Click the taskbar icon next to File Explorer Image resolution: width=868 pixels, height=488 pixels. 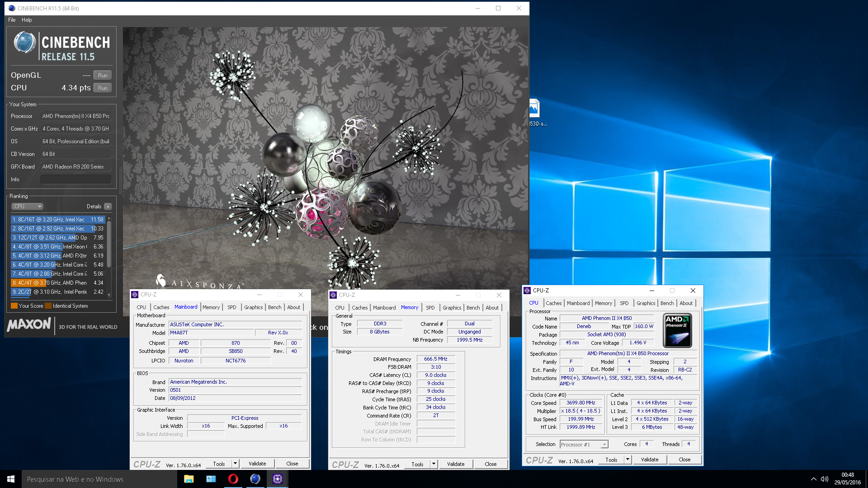(211, 479)
